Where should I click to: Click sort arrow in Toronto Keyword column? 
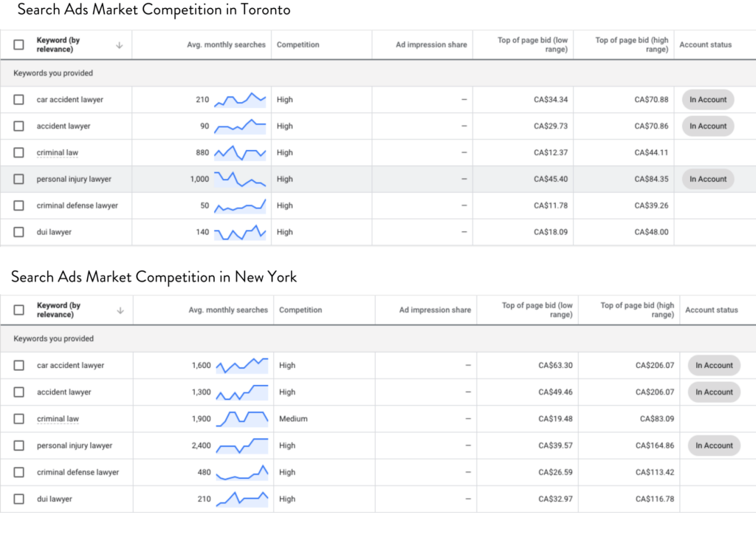pos(119,45)
